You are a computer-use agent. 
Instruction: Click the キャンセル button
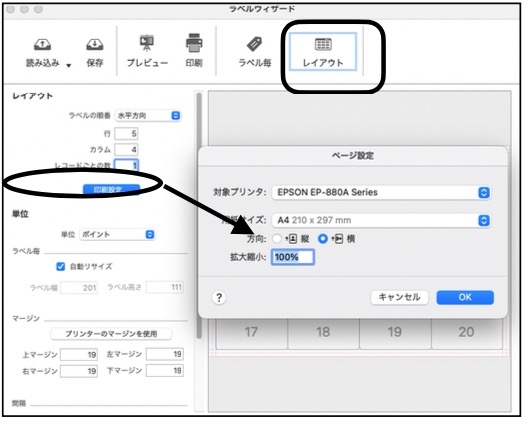399,298
